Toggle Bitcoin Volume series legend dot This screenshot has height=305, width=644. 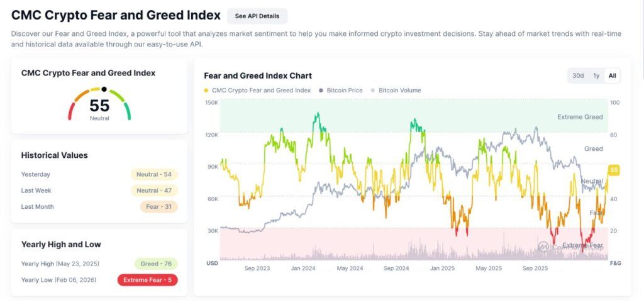tap(373, 91)
